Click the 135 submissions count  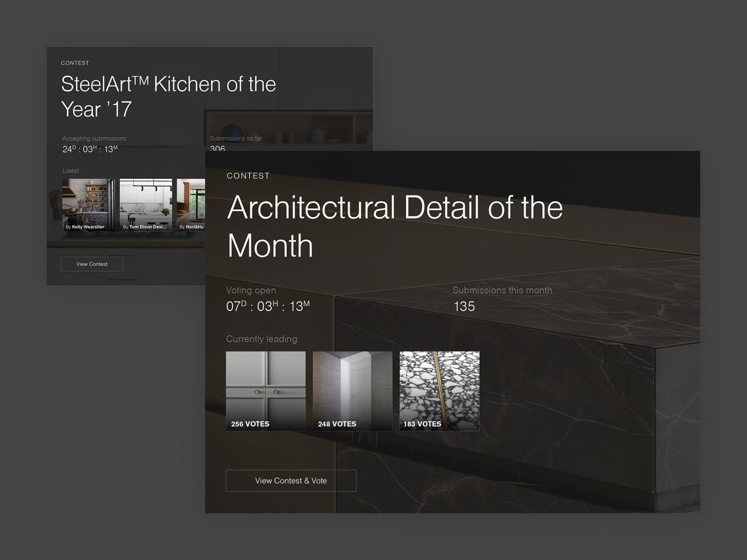464,306
